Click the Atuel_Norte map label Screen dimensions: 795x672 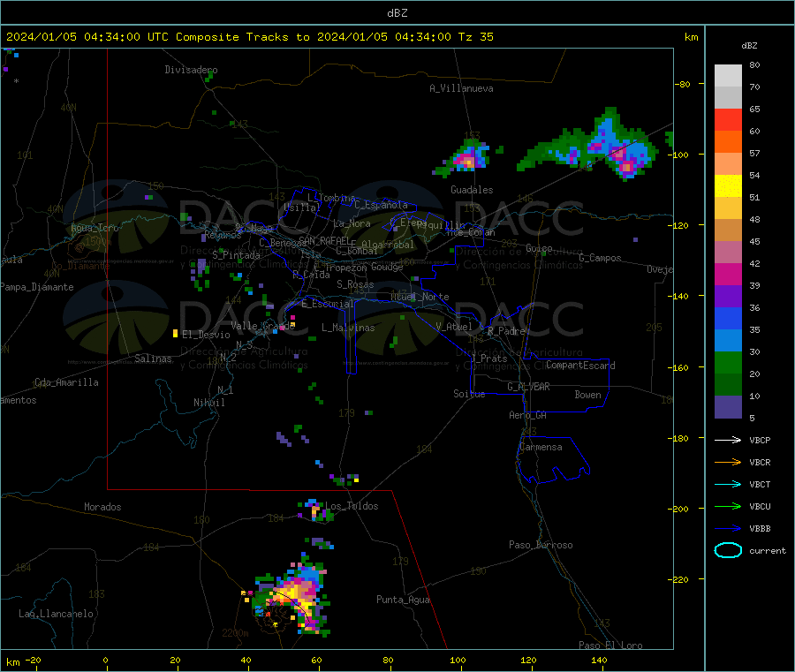(420, 297)
